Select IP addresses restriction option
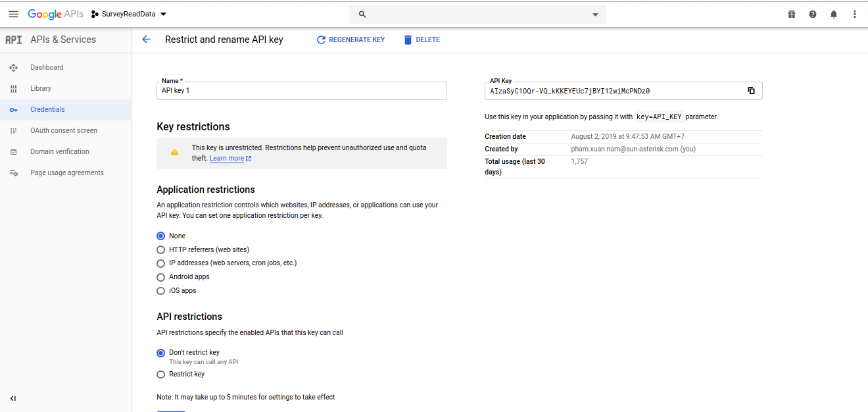868x412 pixels. click(161, 263)
